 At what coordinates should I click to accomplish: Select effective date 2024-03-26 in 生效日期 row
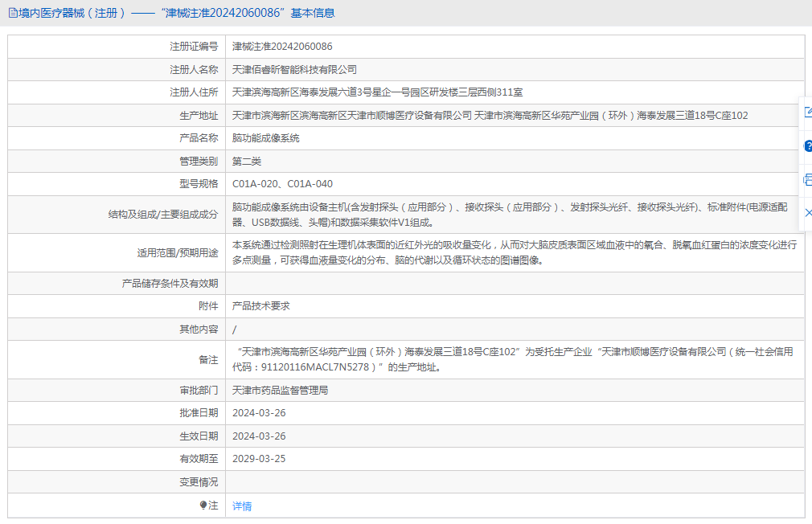[259, 436]
